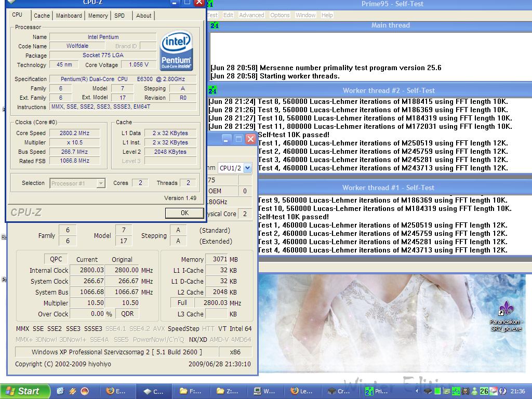
Task: Open the Help menu in Prime95
Action: [327, 15]
